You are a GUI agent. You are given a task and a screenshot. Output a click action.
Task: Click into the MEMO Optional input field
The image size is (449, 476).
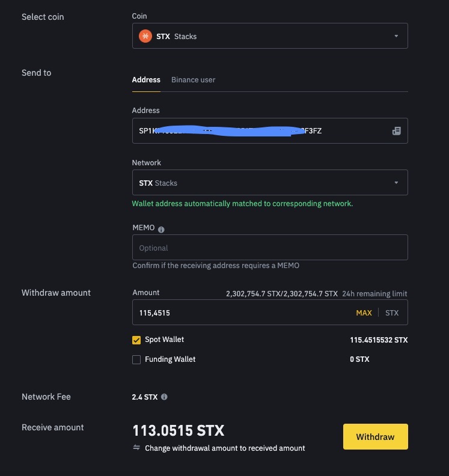coord(269,248)
